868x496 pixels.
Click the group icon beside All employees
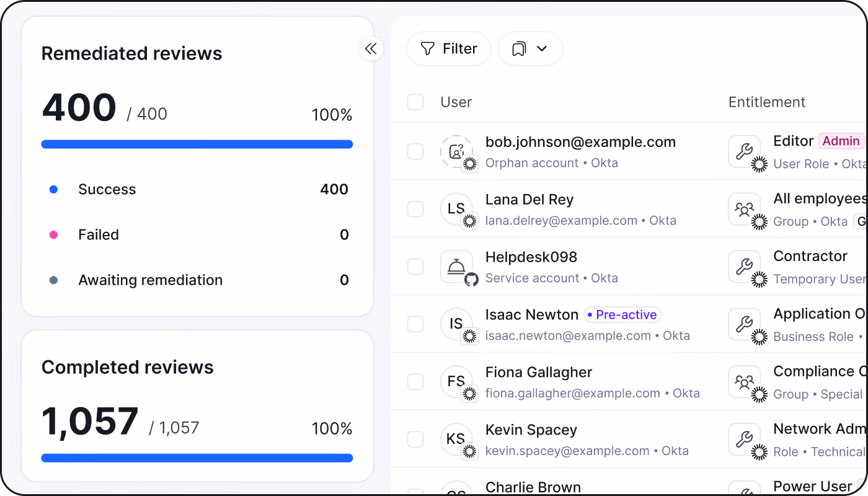744,209
